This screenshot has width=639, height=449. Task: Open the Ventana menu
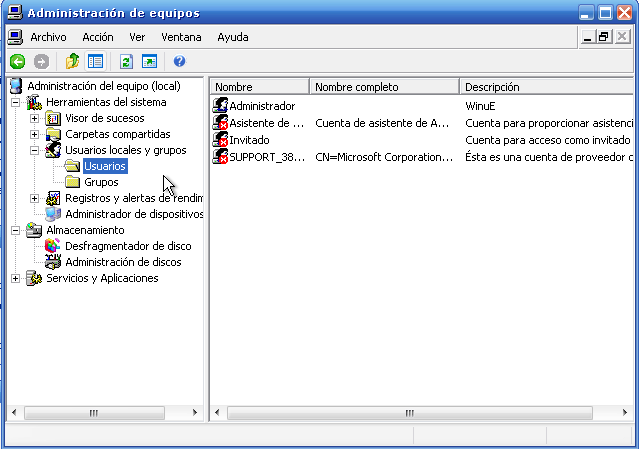pos(181,37)
